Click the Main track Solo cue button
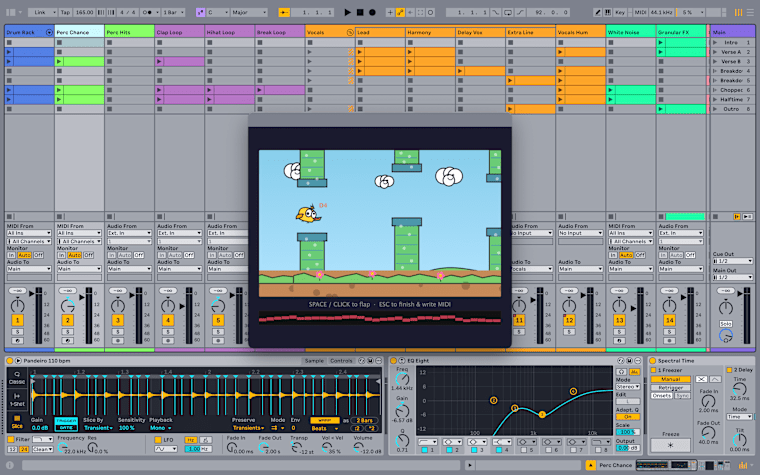This screenshot has height=475, width=760. coord(726,324)
